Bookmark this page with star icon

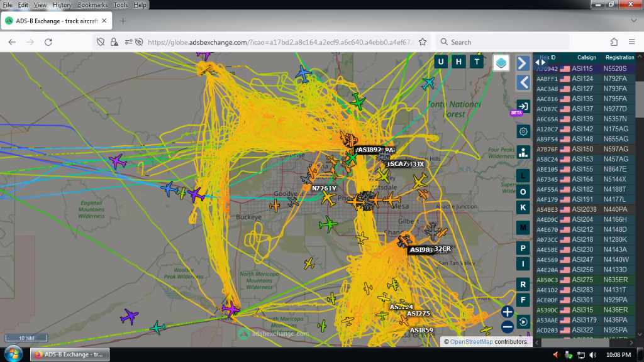(423, 42)
